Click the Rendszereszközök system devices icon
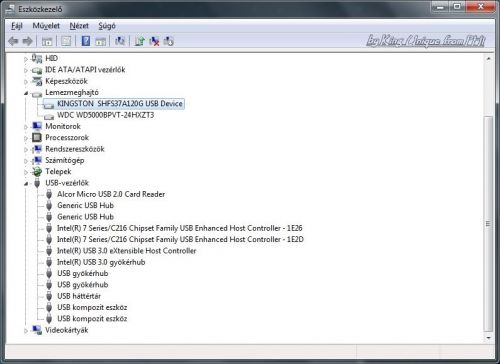This screenshot has width=500, height=364. point(37,149)
